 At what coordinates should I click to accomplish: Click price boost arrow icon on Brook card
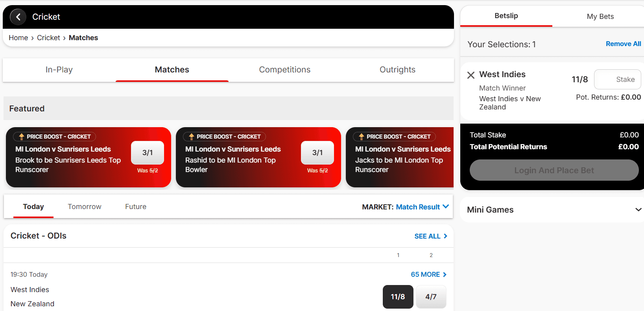pos(22,137)
